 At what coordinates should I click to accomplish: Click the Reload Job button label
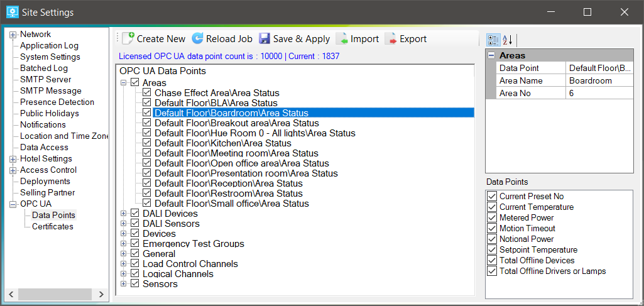tap(229, 39)
